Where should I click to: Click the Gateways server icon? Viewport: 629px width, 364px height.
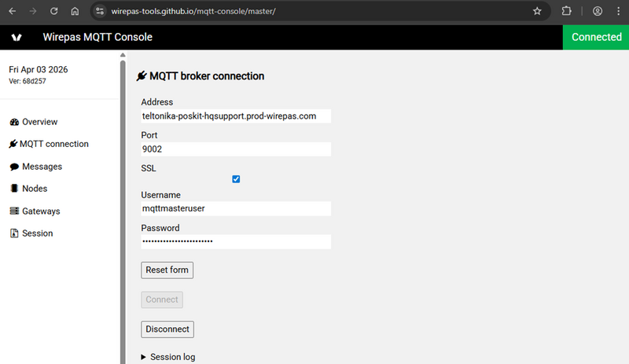pyautogui.click(x=14, y=211)
